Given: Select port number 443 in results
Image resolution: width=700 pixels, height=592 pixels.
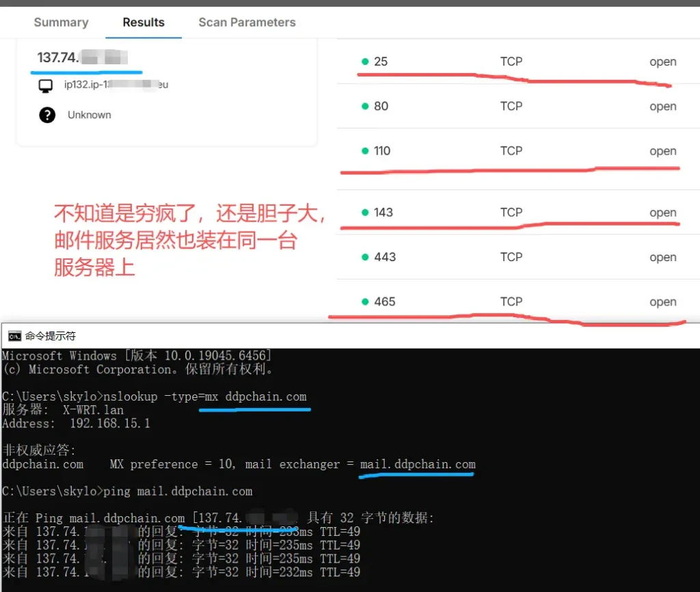Looking at the screenshot, I should (x=385, y=257).
